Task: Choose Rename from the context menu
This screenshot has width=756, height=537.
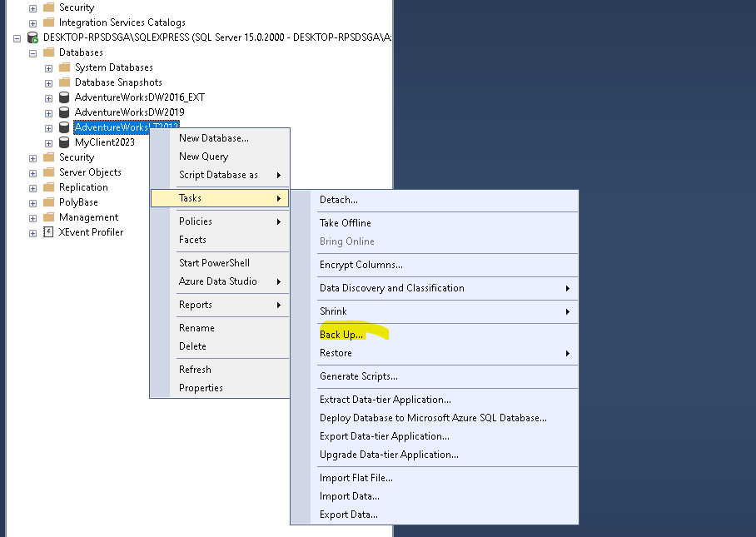Action: pos(220,328)
